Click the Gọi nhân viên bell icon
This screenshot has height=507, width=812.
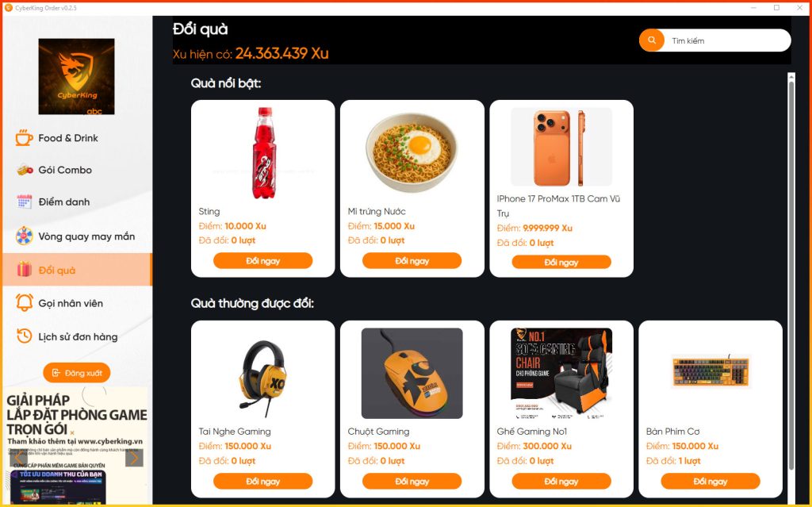[23, 303]
